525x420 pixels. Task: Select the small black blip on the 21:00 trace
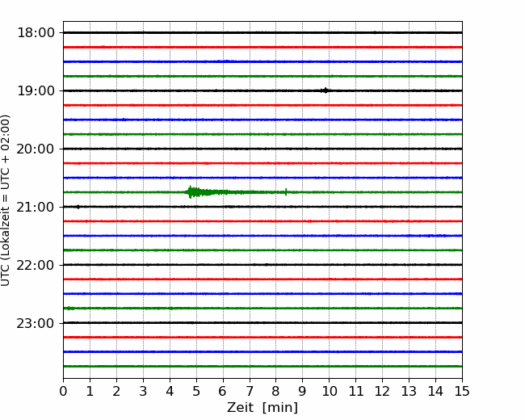click(x=78, y=207)
